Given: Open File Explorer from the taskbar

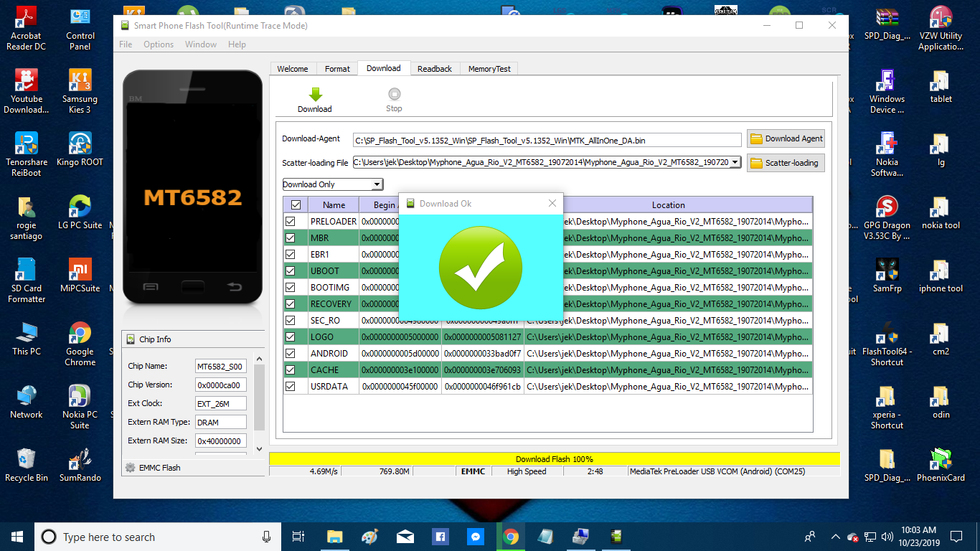Looking at the screenshot, I should point(335,537).
